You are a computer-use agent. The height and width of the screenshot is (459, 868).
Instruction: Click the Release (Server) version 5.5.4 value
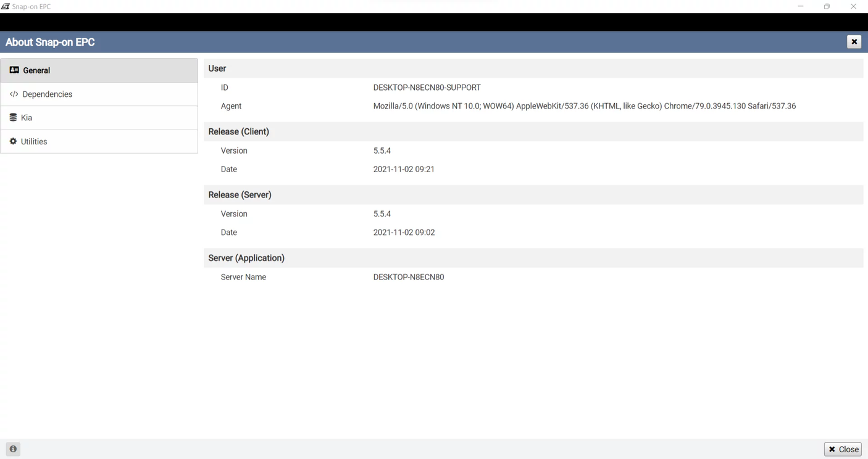382,213
